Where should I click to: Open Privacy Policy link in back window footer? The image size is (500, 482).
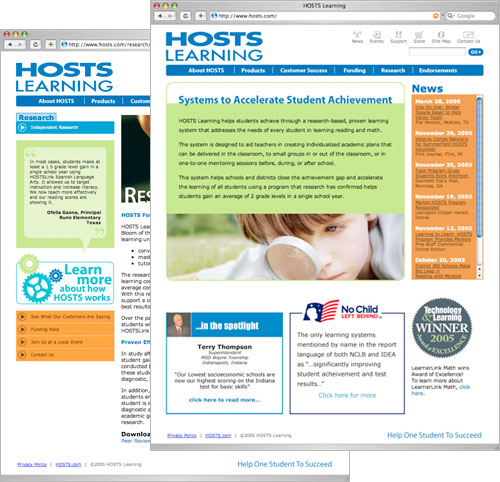click(32, 464)
